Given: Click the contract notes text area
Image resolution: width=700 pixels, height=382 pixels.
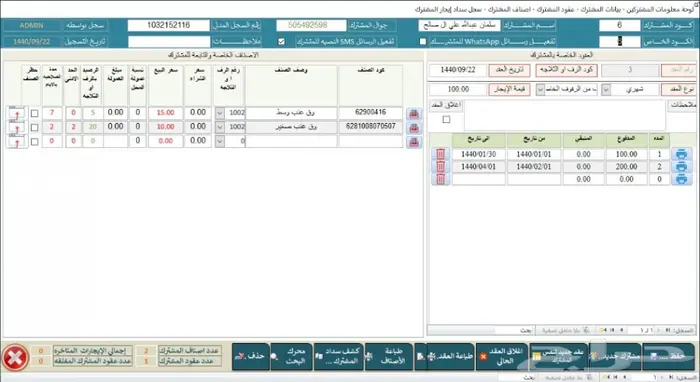Looking at the screenshot, I should (x=565, y=115).
